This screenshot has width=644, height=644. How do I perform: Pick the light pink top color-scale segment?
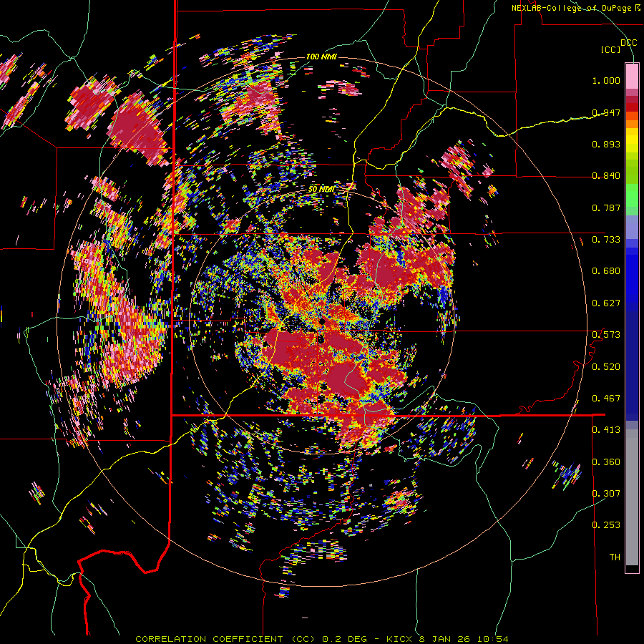point(632,77)
